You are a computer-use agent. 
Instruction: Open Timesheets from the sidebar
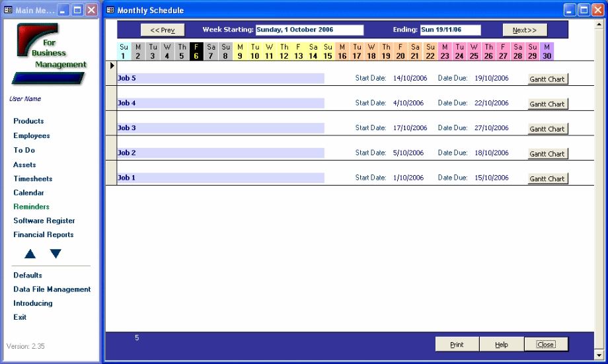click(x=33, y=178)
